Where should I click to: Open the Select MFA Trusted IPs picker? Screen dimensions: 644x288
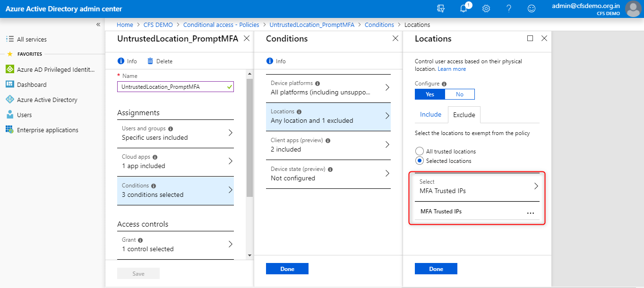[x=477, y=186]
